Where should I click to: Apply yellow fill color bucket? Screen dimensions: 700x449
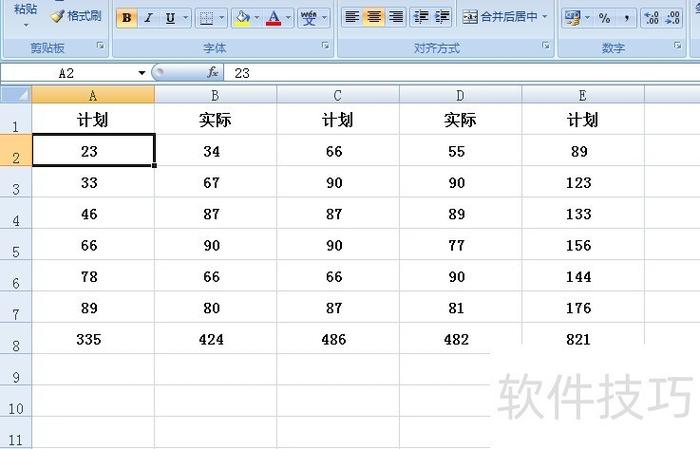point(242,18)
